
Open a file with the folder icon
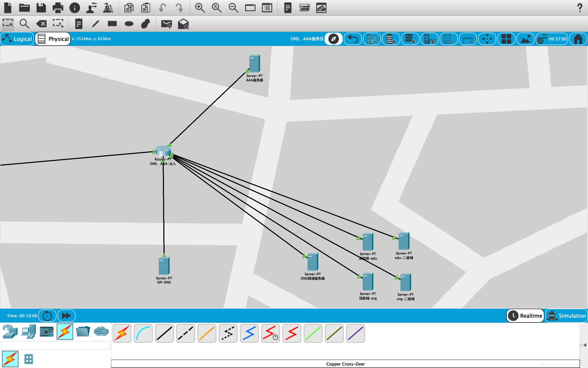(x=24, y=8)
